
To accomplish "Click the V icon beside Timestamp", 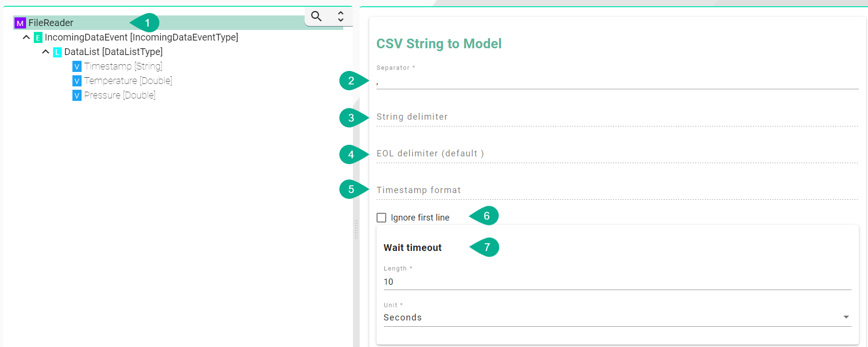I will tap(77, 67).
